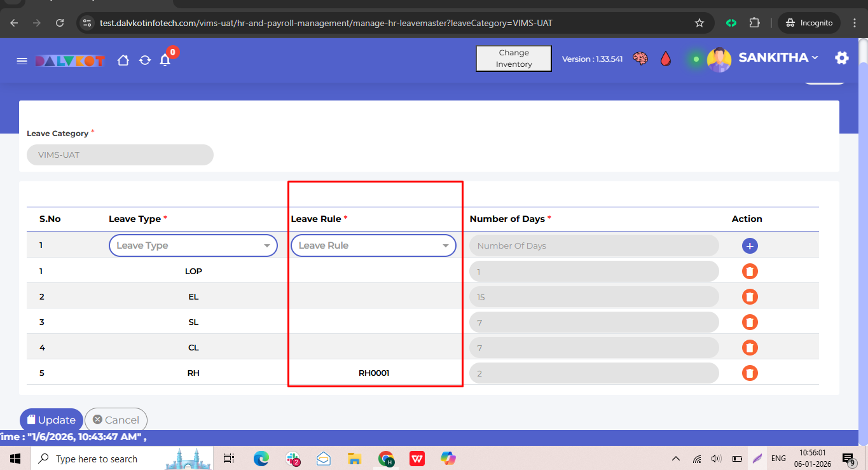Image resolution: width=868 pixels, height=470 pixels.
Task: Click the Change Inventory button
Action: coord(514,59)
